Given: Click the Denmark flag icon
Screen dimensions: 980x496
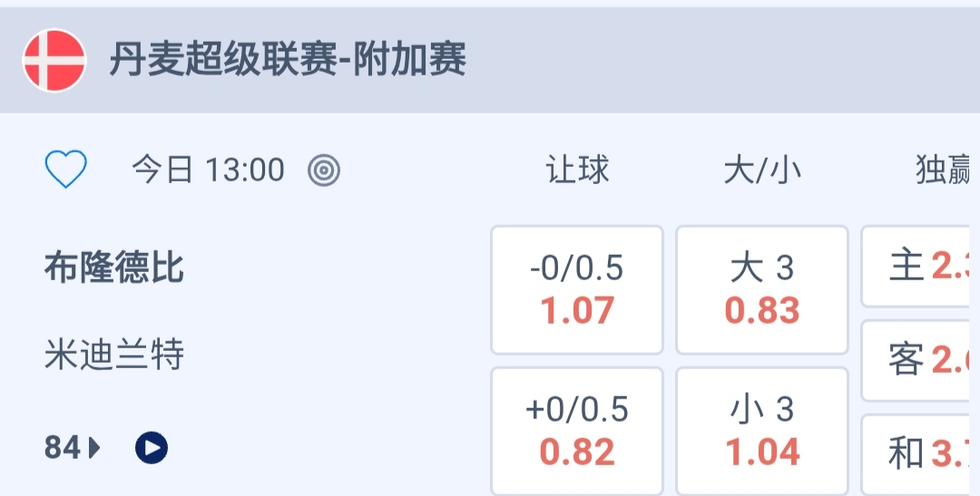Looking at the screenshot, I should [54, 61].
